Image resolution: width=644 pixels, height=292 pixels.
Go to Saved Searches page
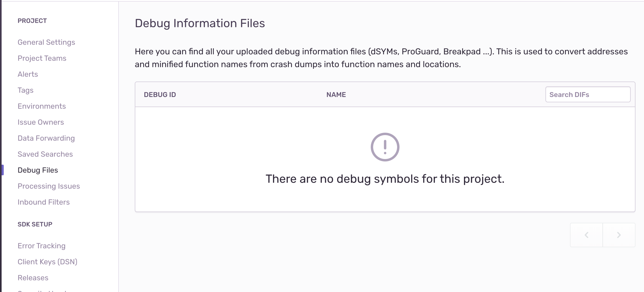[45, 154]
